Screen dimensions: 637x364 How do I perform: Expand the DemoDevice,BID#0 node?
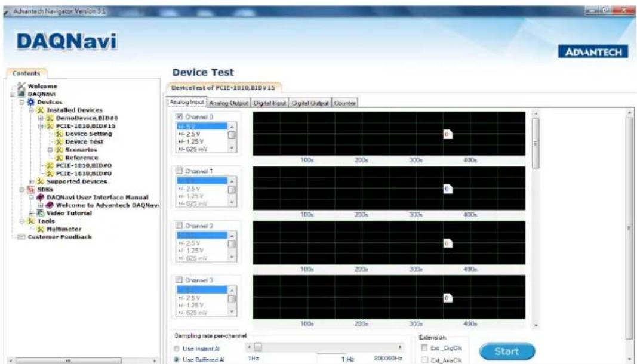pyautogui.click(x=41, y=118)
